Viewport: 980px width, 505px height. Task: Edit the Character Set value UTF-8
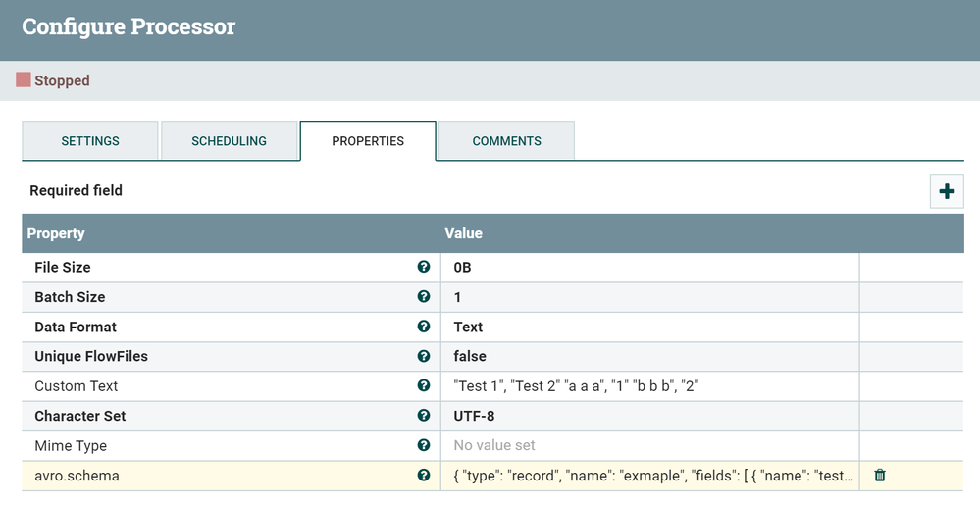650,416
